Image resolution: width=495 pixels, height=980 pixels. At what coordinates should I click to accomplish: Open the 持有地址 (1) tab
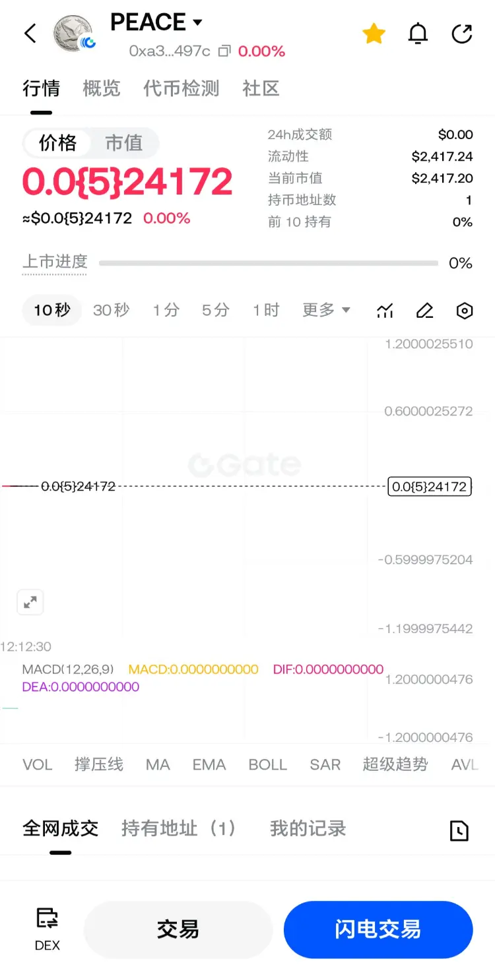point(179,828)
